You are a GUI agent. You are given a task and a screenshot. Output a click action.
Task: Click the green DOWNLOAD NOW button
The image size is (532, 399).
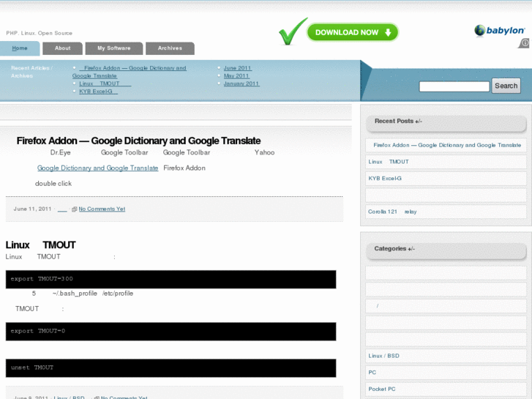pyautogui.click(x=352, y=32)
